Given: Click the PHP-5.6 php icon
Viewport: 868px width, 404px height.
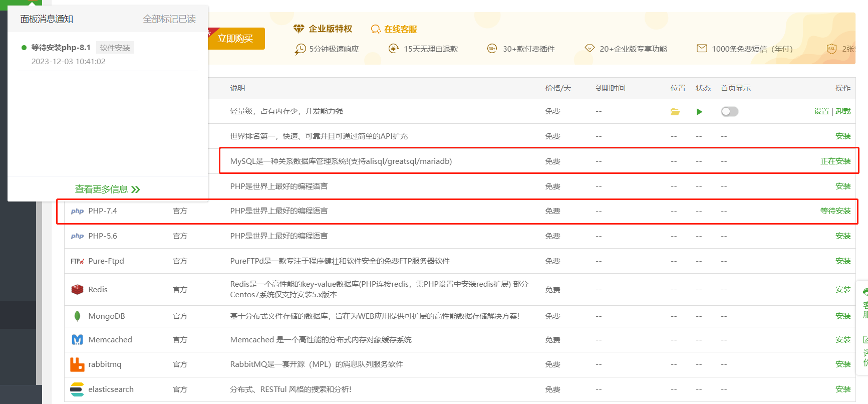Looking at the screenshot, I should click(x=77, y=236).
